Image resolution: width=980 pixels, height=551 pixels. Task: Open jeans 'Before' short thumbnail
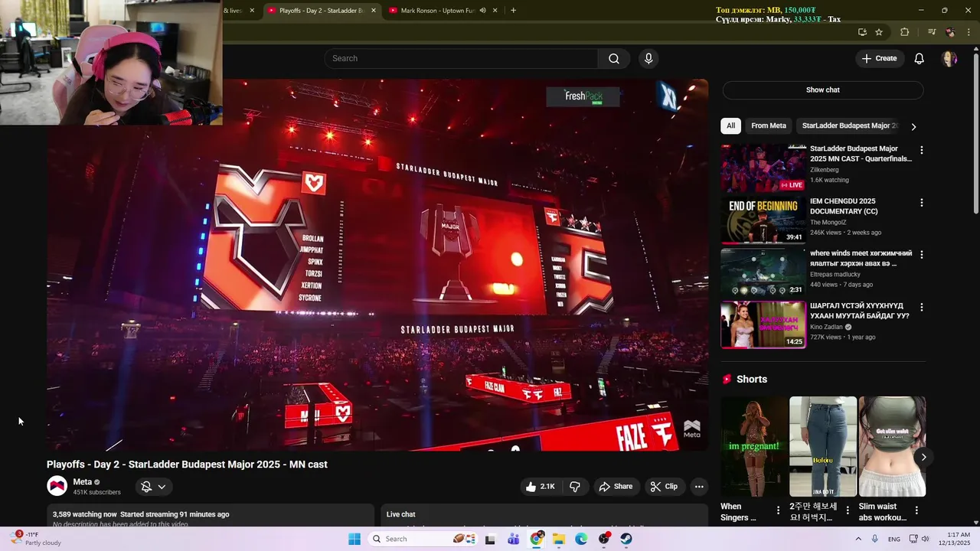(x=823, y=446)
